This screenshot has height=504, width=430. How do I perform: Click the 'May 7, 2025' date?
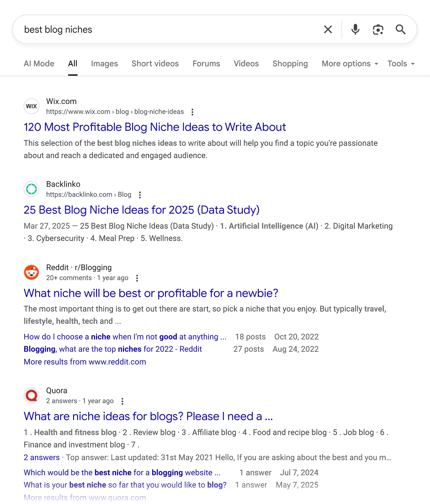pyautogui.click(x=297, y=485)
